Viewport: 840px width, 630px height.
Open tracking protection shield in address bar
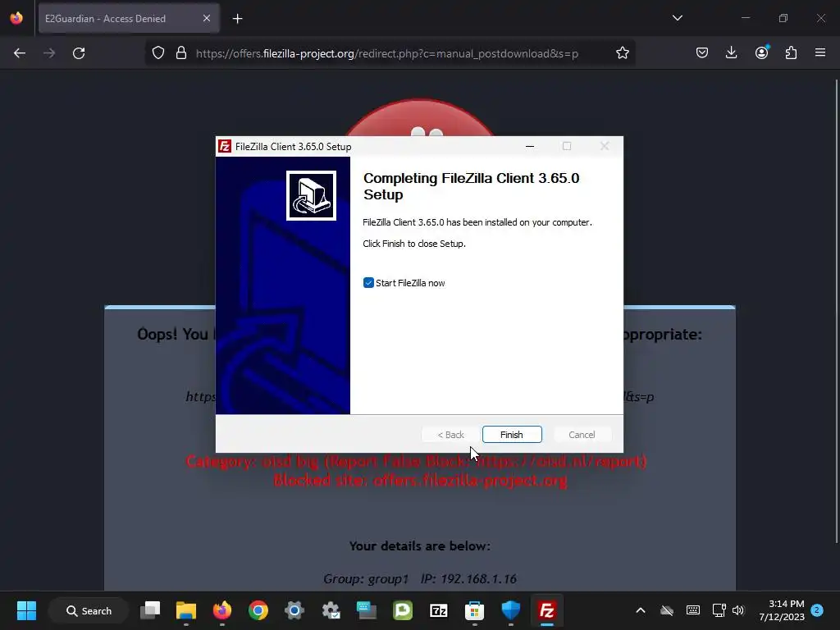[x=158, y=53]
